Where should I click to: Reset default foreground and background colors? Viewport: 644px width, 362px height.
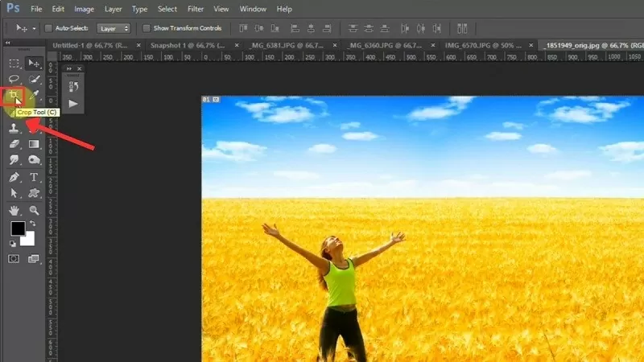point(13,244)
